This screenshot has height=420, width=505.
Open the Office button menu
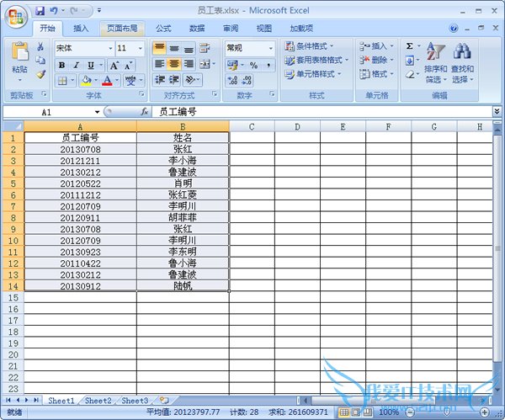point(16,17)
